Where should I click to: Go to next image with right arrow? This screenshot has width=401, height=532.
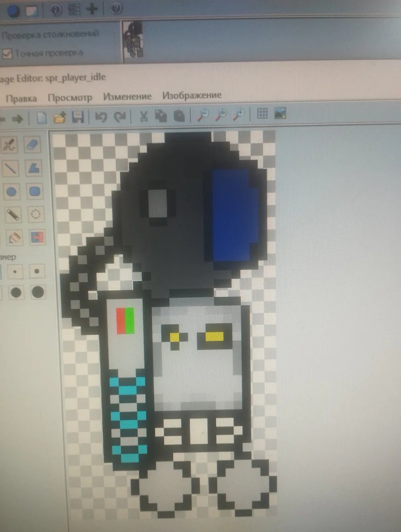tap(17, 119)
